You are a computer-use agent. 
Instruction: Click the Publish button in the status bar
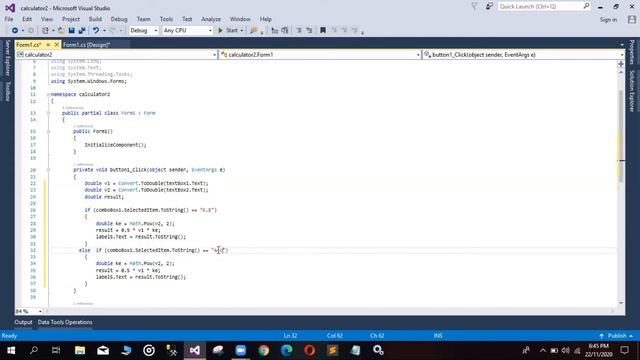(x=616, y=336)
